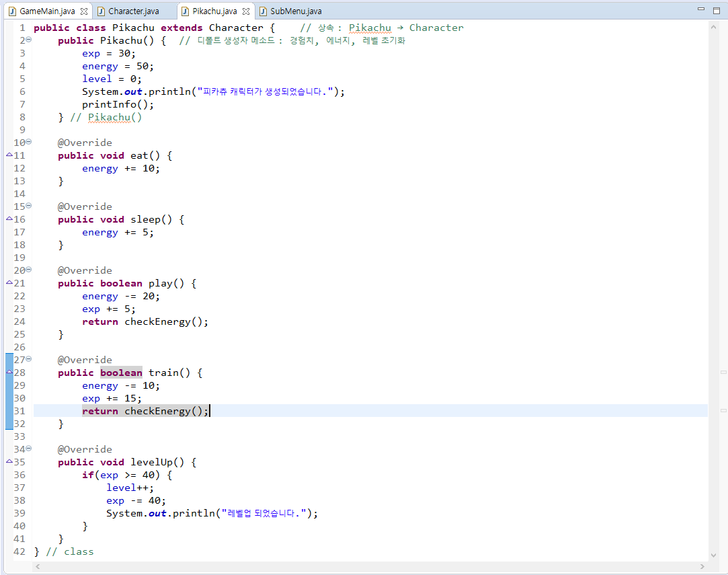Screen dimensions: 728x575
Task: Click the overview ruler mark near line 28
Action: (723, 372)
